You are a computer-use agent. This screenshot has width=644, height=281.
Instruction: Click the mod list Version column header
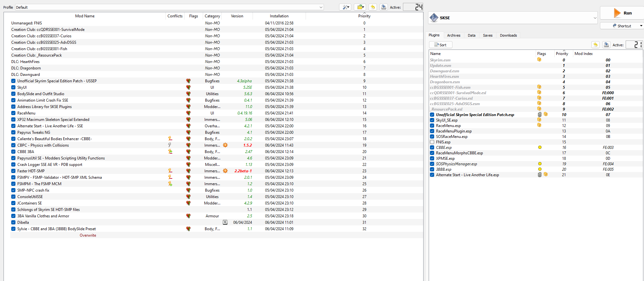coord(237,16)
